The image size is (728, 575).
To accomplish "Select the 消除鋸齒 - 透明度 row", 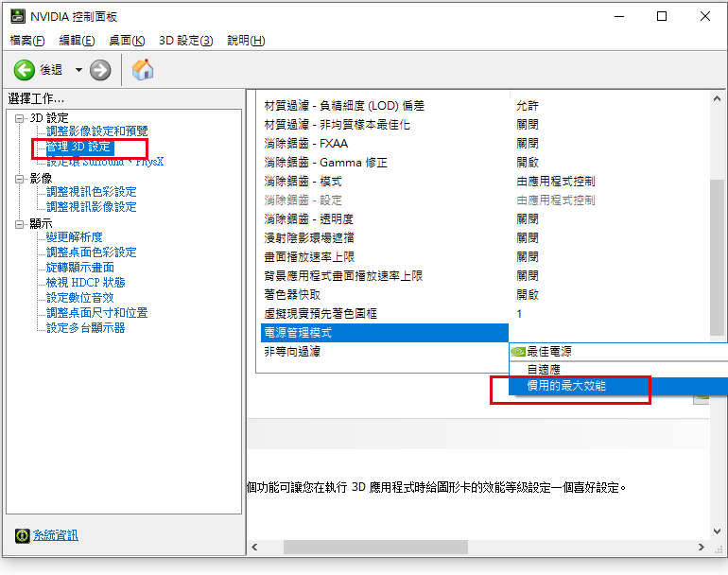I will pos(385,219).
